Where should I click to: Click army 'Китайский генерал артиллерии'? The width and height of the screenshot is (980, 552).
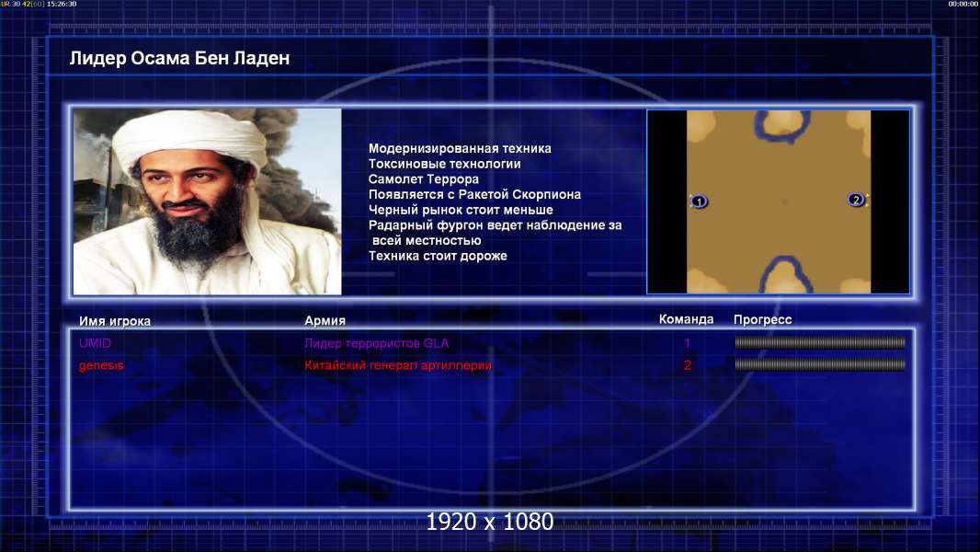coord(398,365)
